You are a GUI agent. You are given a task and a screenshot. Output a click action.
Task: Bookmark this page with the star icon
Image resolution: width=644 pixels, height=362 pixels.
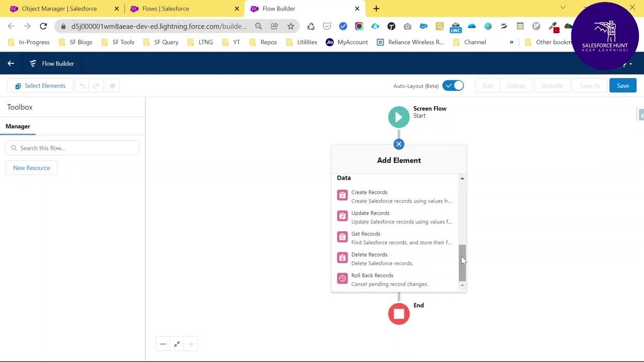[291, 26]
